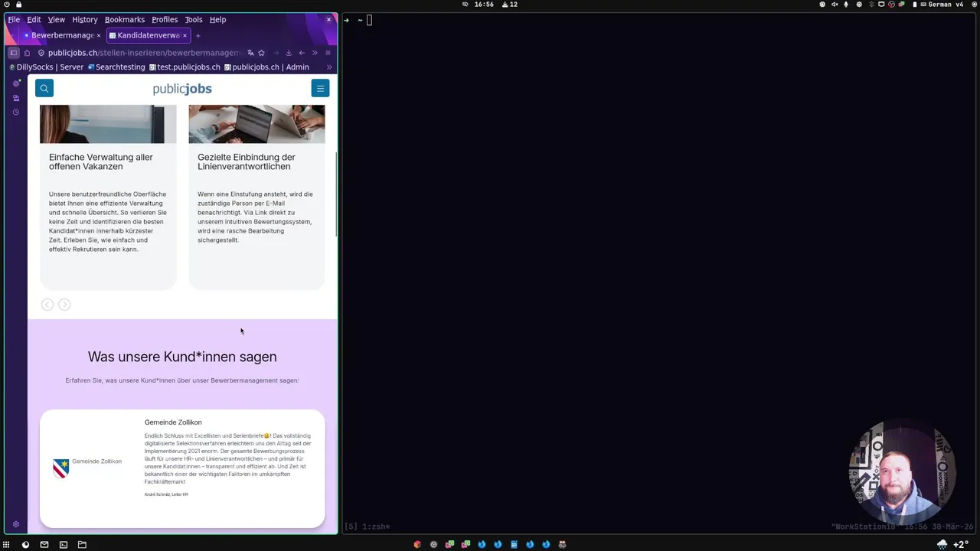Click heading 'Was unsere Kund*innen sagen'
Viewport: 980px width, 551px height.
[182, 357]
